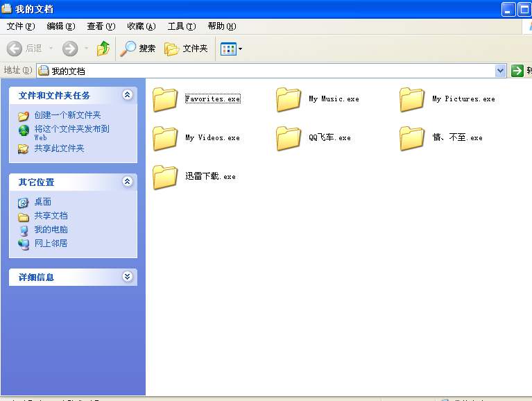
Task: Click the green Go arrow button
Action: (x=517, y=71)
